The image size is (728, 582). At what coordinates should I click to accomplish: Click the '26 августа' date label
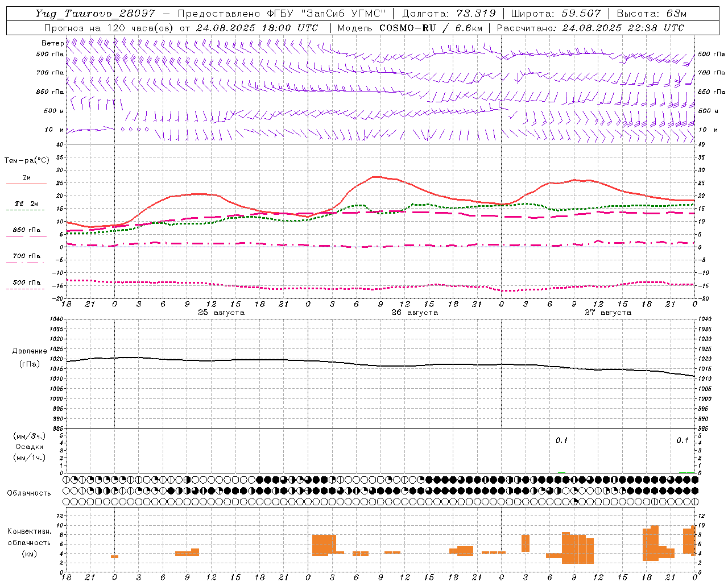pos(415,313)
